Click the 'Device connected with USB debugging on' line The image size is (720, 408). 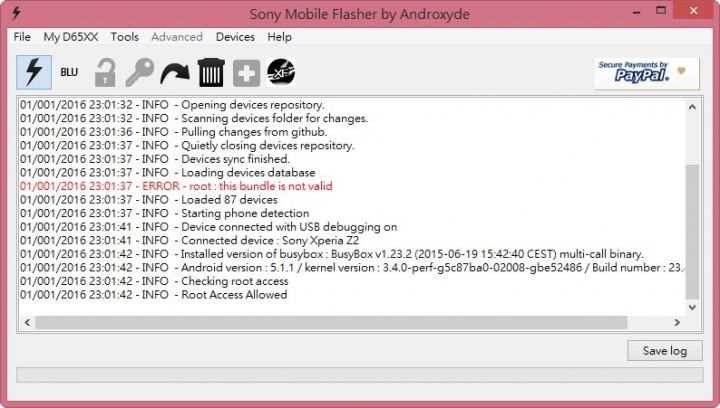click(208, 227)
